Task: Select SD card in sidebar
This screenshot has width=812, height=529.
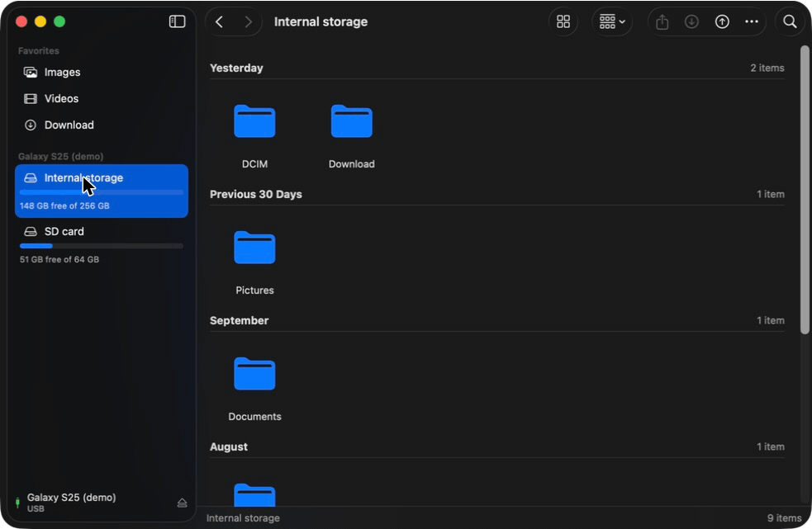Action: (x=102, y=245)
